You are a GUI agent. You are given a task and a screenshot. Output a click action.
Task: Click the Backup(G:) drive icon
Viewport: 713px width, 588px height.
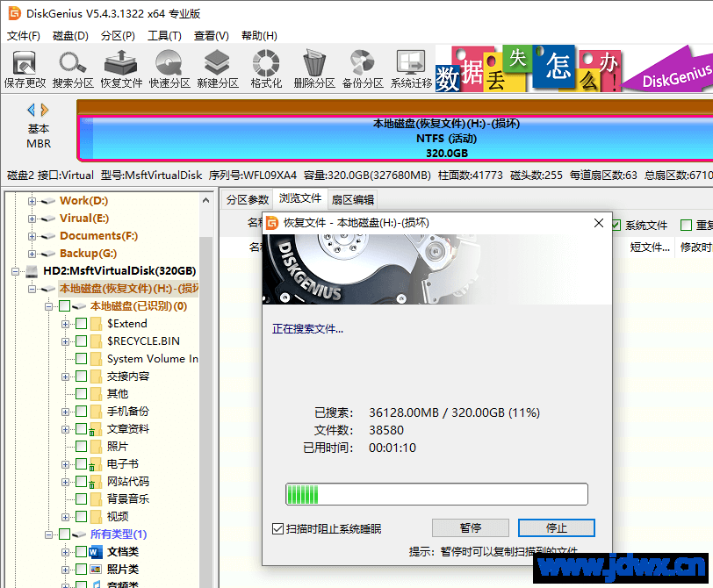[x=47, y=254]
